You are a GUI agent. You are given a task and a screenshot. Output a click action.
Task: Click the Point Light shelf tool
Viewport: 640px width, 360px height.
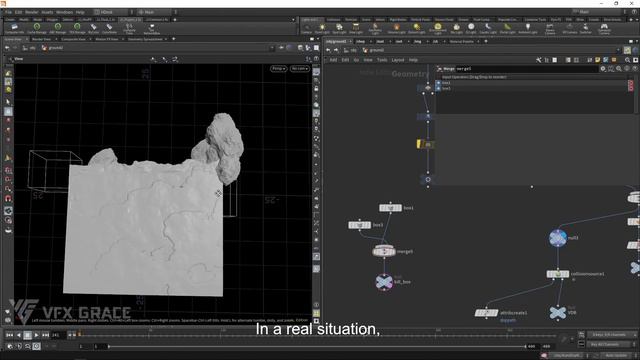[x=322, y=29]
